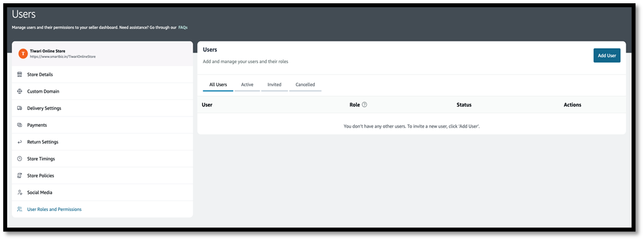The height and width of the screenshot is (240, 644).
Task: Click the Custom Domain globe icon
Action: coord(19,91)
